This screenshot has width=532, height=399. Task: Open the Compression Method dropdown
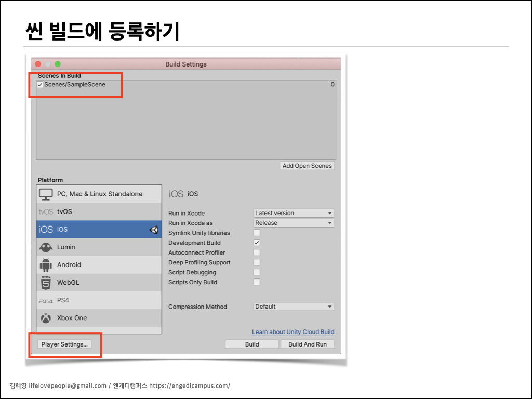coord(294,307)
